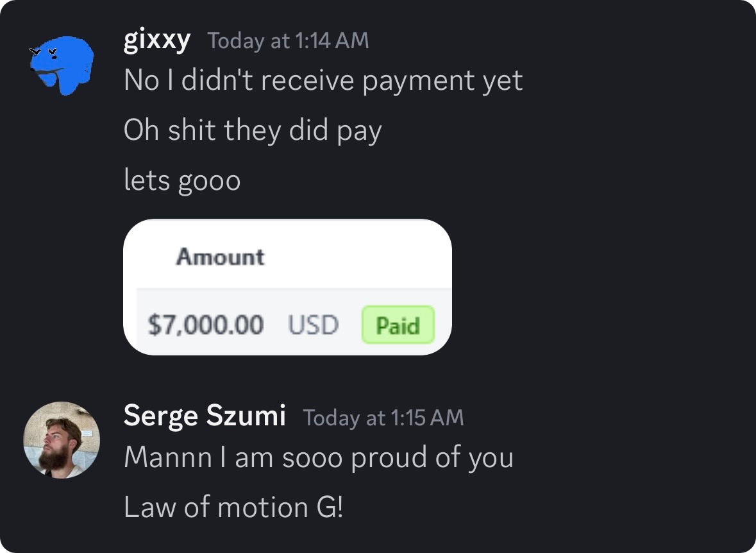Click the green Paid status badge

pos(398,325)
